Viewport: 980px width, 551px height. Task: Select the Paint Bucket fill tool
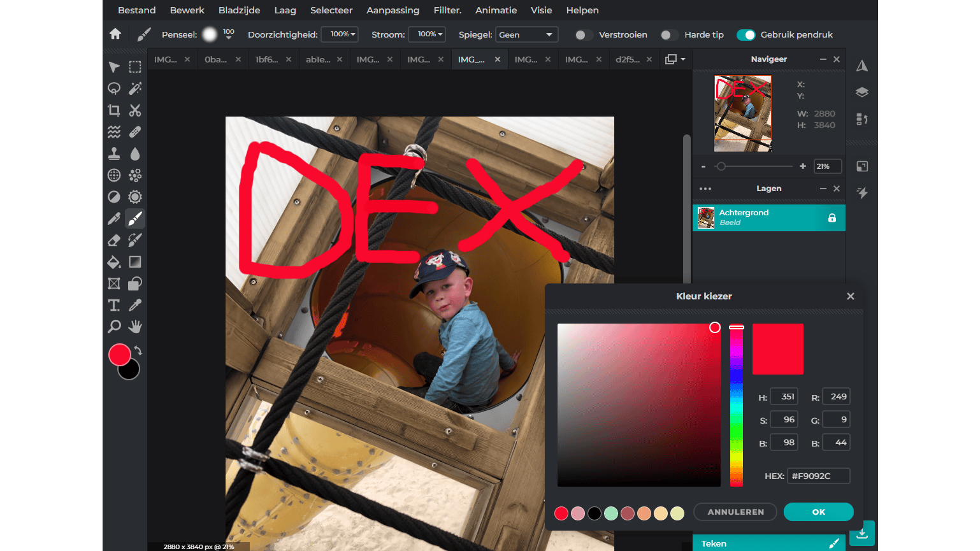[114, 262]
